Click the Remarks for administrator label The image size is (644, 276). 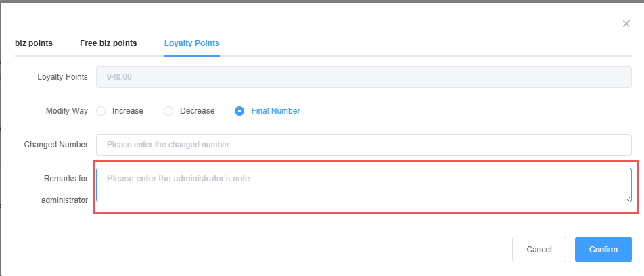coord(64,189)
